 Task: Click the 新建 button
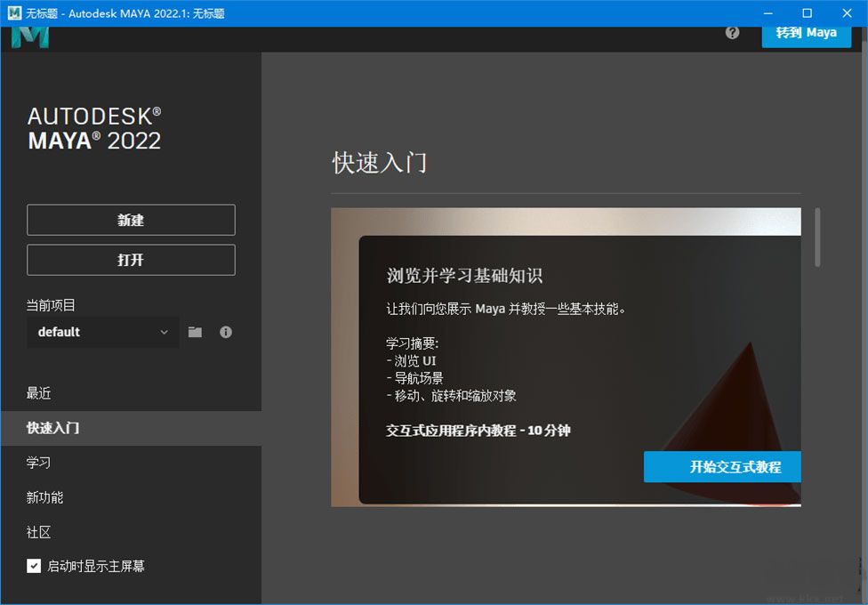(131, 220)
